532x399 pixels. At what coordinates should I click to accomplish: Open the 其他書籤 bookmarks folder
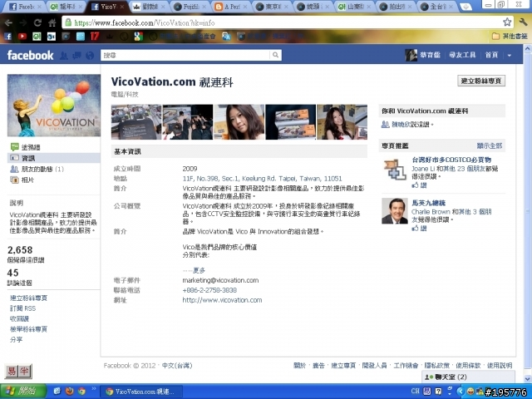point(510,36)
